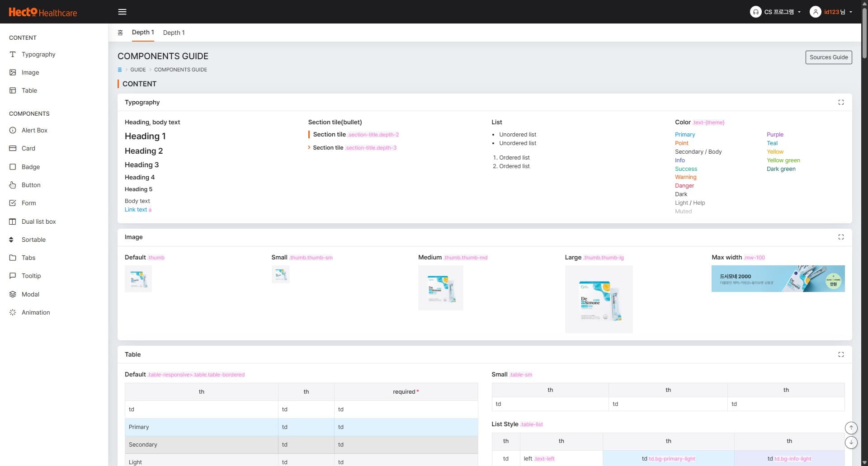868x466 pixels.
Task: Click GUIDE in the breadcrumb
Action: (138, 70)
